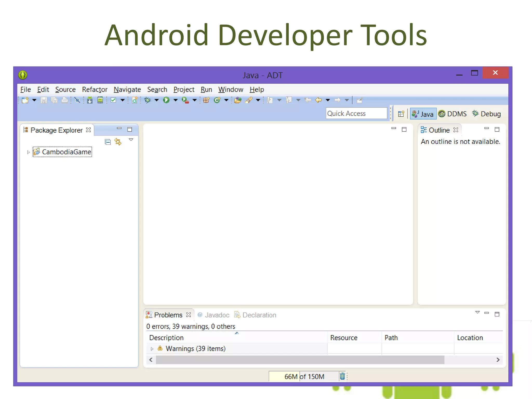Switch to the Javadoc tab
This screenshot has width=532, height=399.
click(214, 315)
